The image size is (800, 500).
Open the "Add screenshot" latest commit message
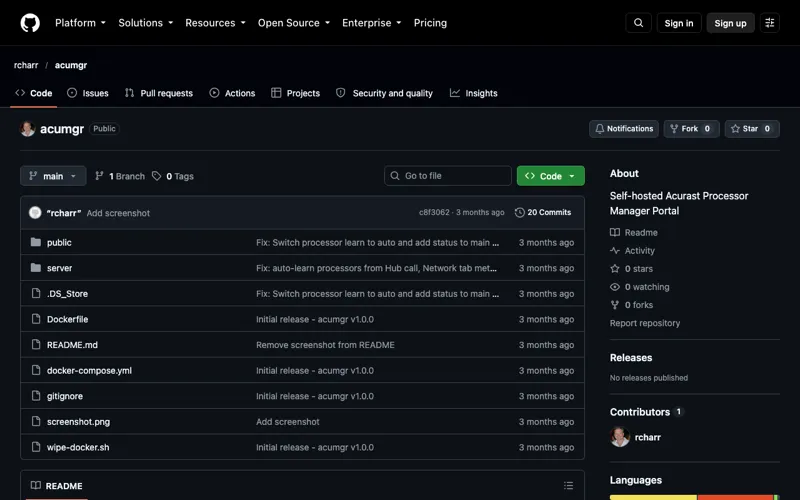point(118,213)
